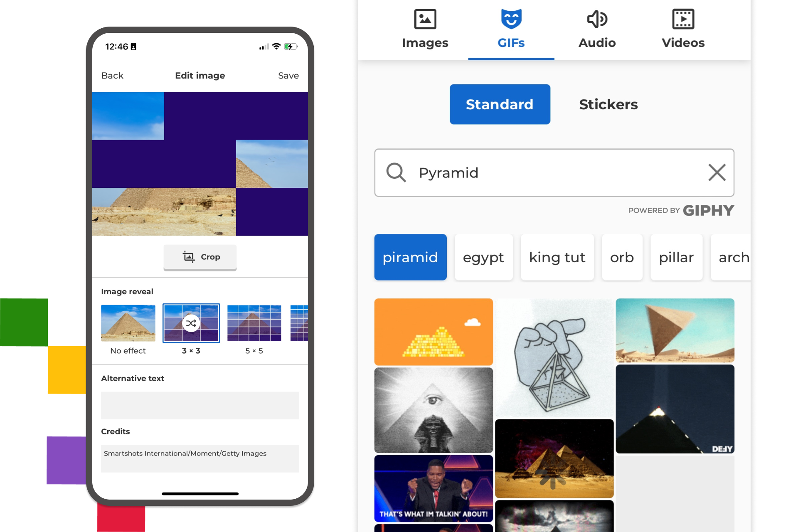The height and width of the screenshot is (532, 798).
Task: Click the pillar suggested tag
Action: pyautogui.click(x=676, y=256)
